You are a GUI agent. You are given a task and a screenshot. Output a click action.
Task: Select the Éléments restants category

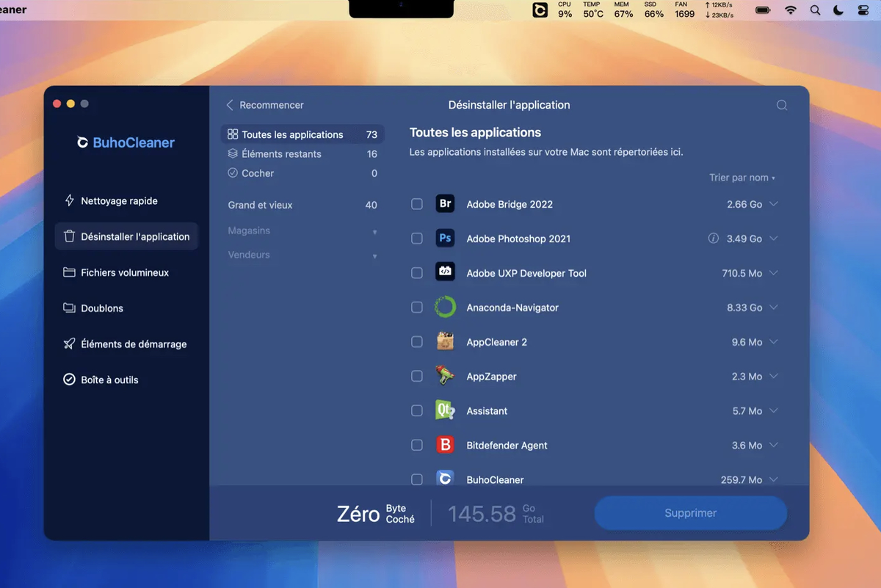coord(281,154)
